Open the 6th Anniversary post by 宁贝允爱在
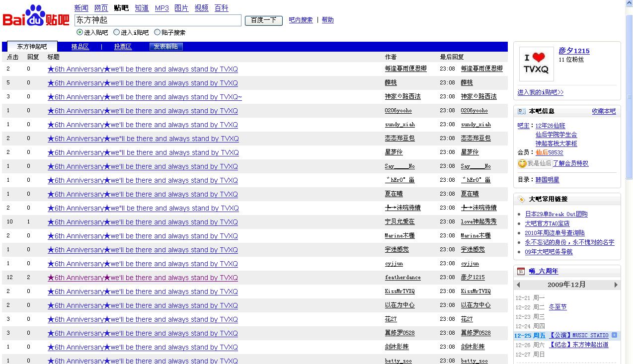The image size is (633, 364). tap(143, 222)
